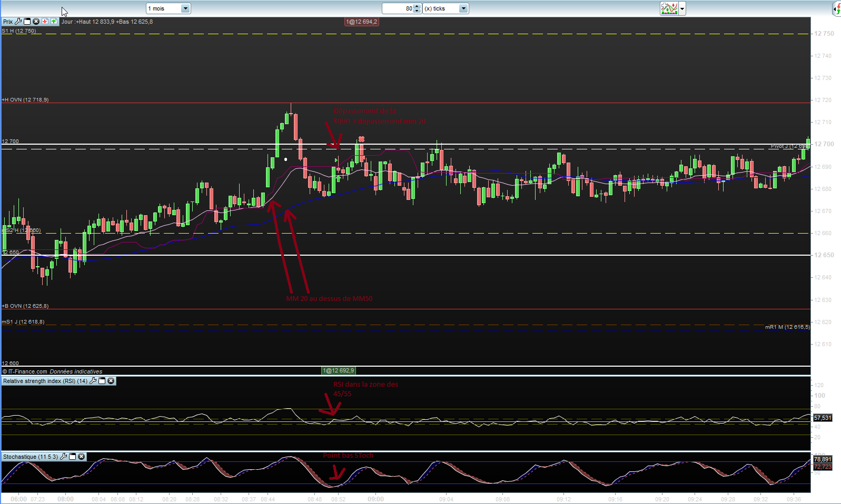The image size is (841, 504).
Task: Select the S1 H (12 750) level label
Action: click(19, 31)
